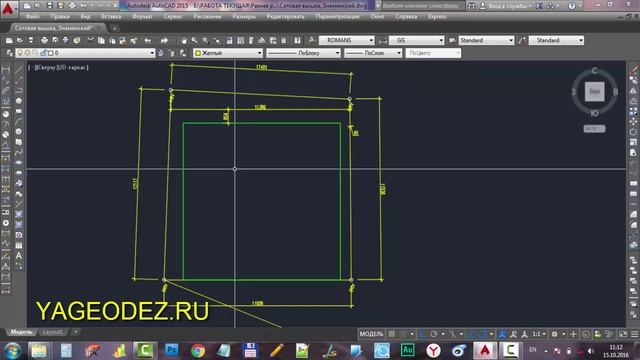Click the ViewCube top face
The image size is (640, 360).
(594, 91)
